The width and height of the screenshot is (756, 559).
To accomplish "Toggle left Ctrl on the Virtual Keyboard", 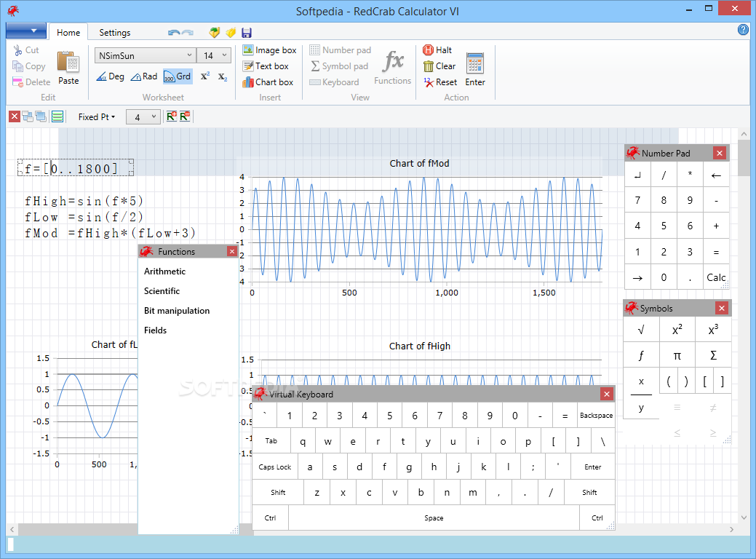I will [271, 518].
